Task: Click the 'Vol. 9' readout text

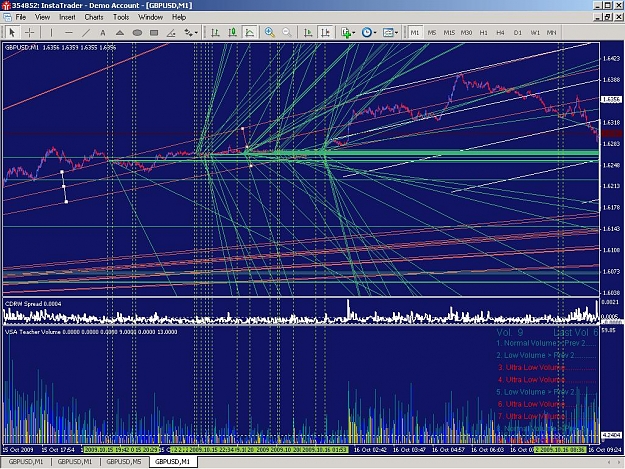Action: 510,332
